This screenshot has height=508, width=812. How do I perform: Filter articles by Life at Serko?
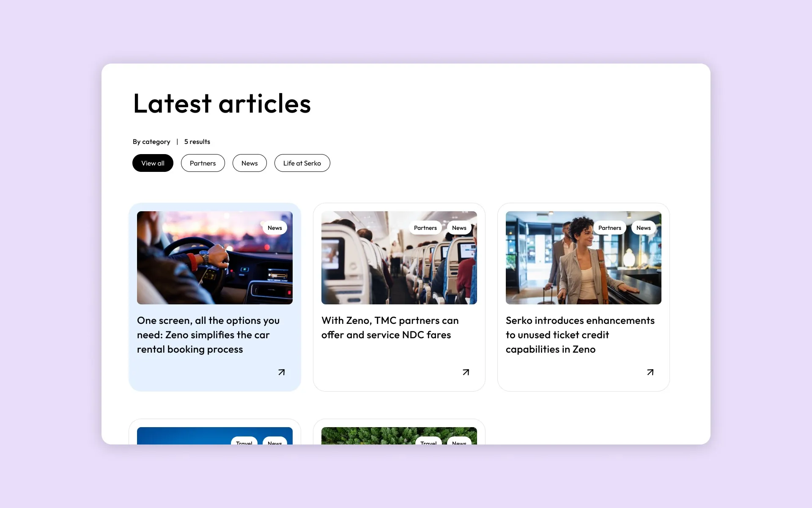coord(302,163)
